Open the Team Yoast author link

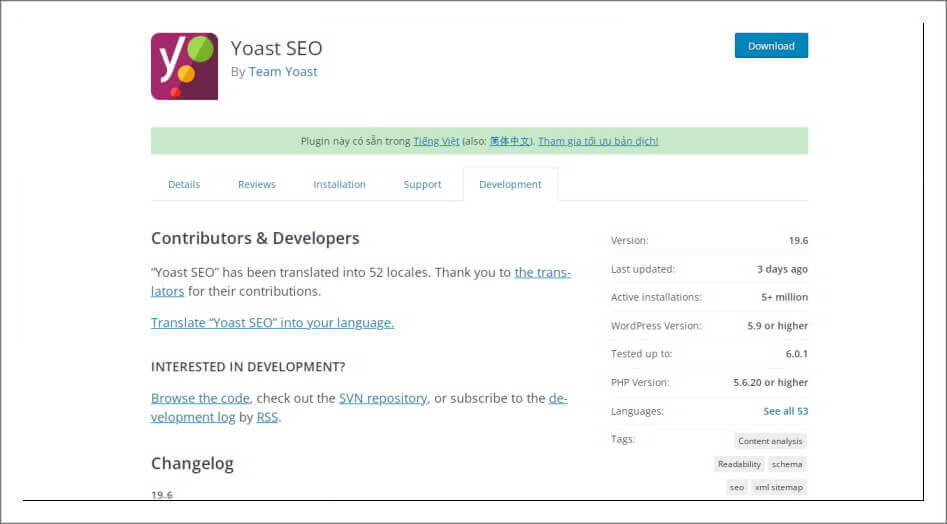(x=283, y=72)
